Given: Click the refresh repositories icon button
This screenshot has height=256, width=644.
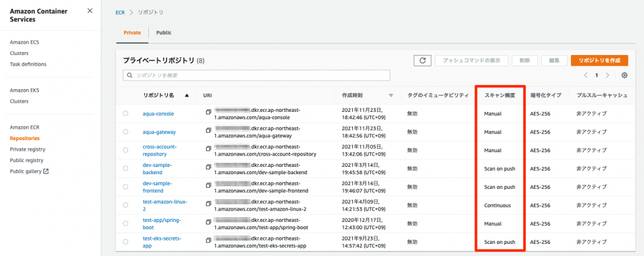Looking at the screenshot, I should [x=422, y=61].
